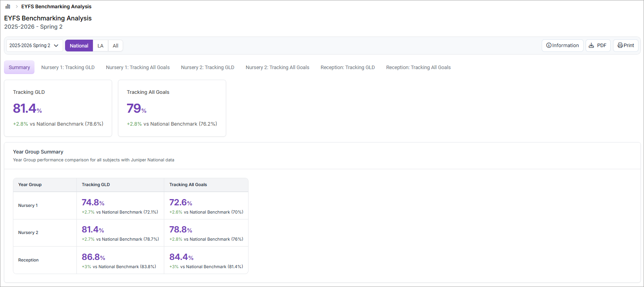
Task: Click the PDF download icon
Action: pyautogui.click(x=591, y=46)
